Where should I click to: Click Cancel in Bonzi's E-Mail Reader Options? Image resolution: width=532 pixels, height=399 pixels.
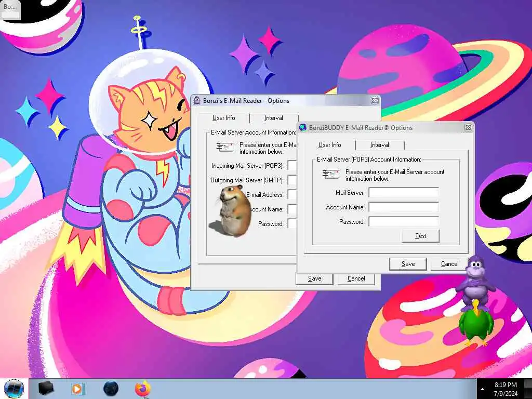[356, 278]
